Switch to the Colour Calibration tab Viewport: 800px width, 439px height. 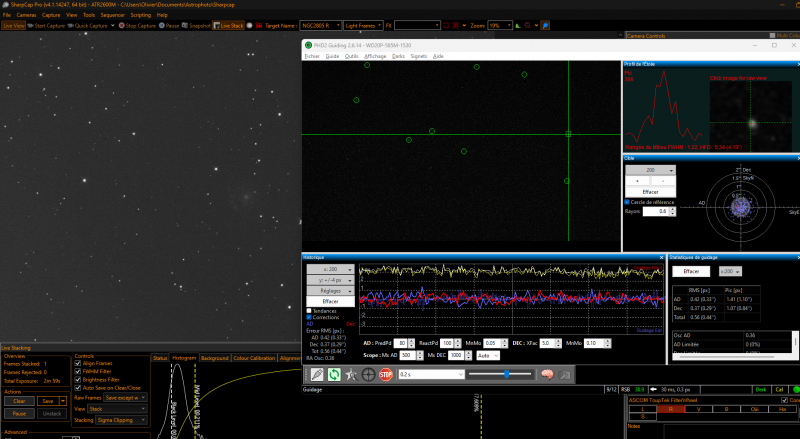(254, 358)
